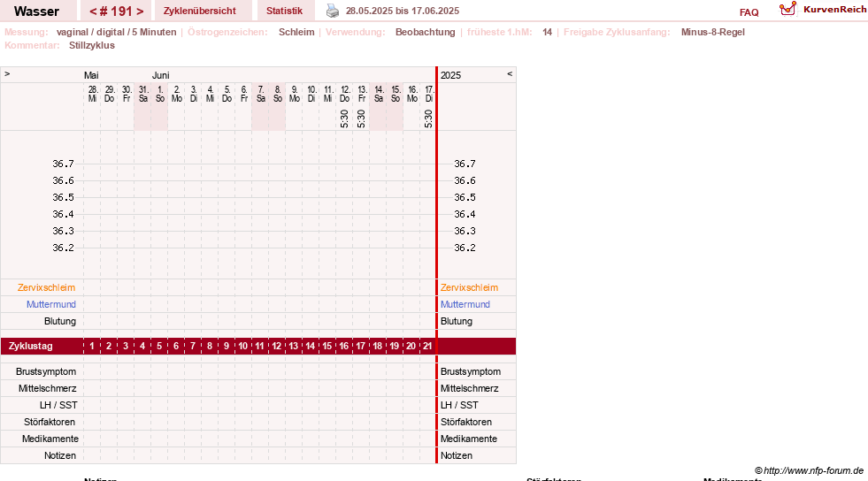Click the Stillzyklus comment text
868x481 pixels.
92,45
